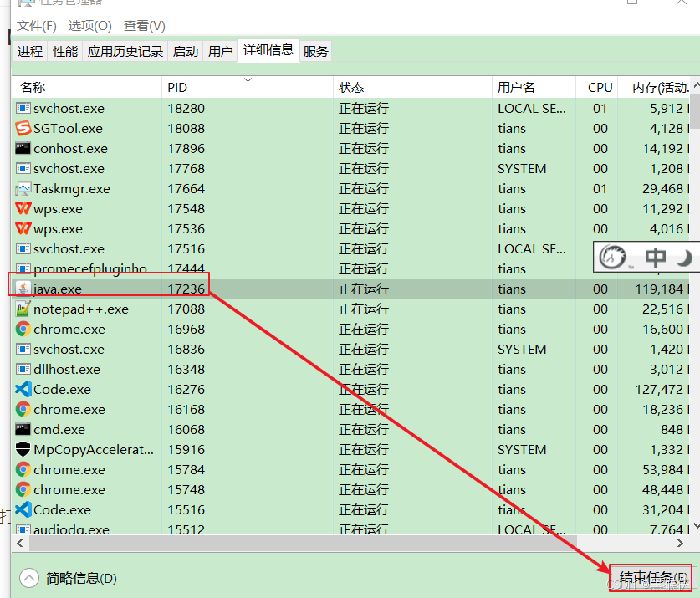
Task: Click the Notepad++ icon in the process list
Action: click(x=21, y=309)
